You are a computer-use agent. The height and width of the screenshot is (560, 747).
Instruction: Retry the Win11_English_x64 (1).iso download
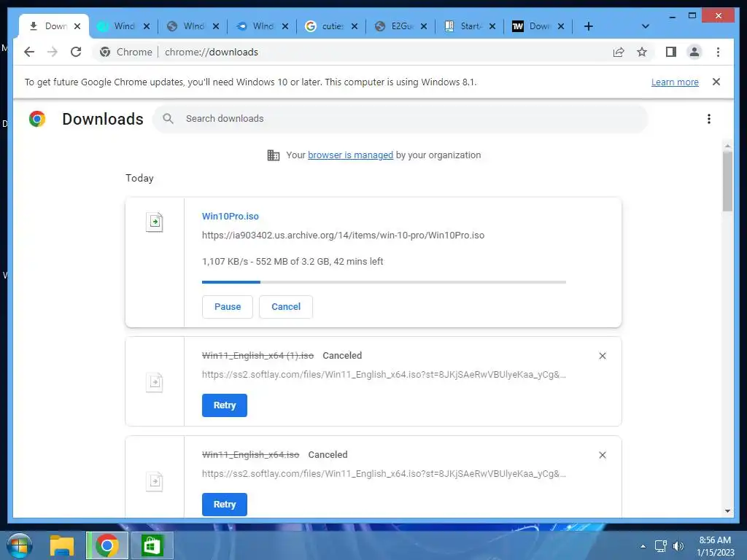[x=225, y=405]
